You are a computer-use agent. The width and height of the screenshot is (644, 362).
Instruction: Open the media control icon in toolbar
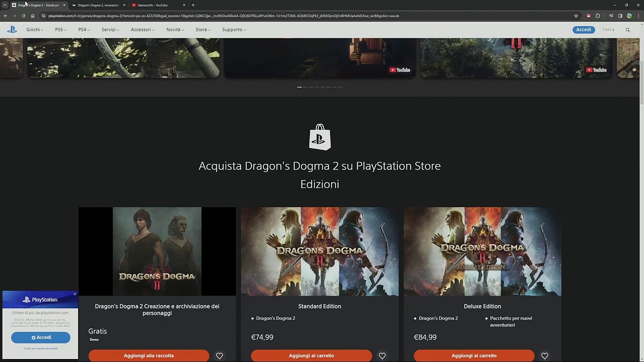611,16
